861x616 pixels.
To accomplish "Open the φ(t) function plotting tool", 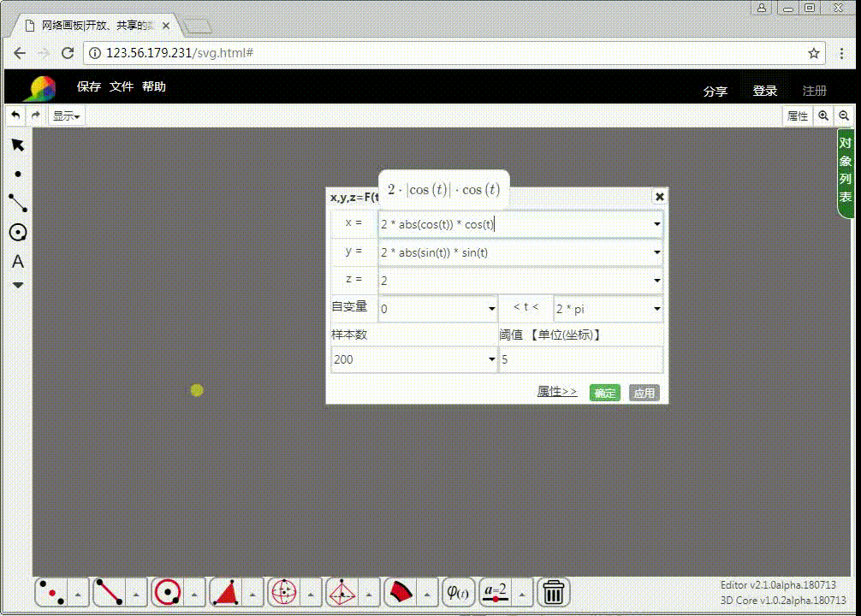I will point(458,592).
